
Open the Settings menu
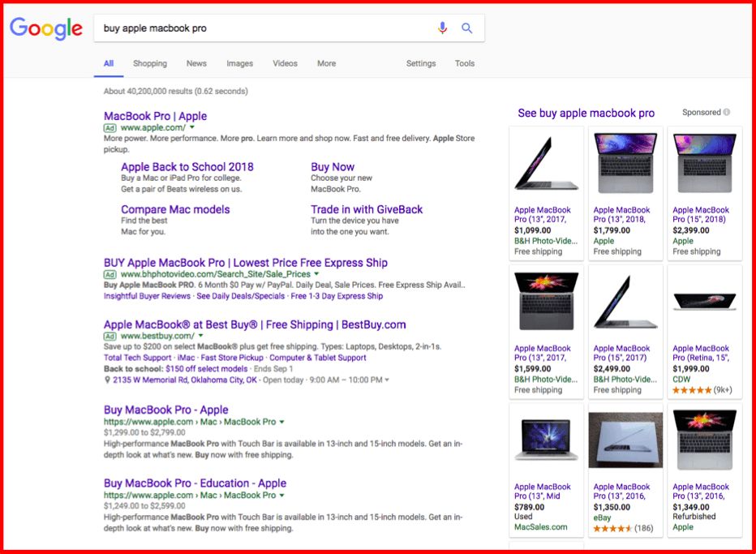[x=421, y=63]
